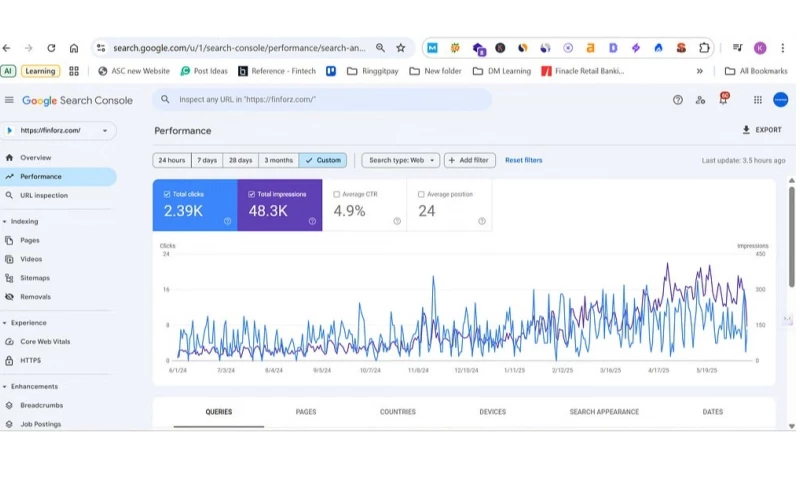
Task: Open the Search type: Web dropdown
Action: pyautogui.click(x=401, y=160)
